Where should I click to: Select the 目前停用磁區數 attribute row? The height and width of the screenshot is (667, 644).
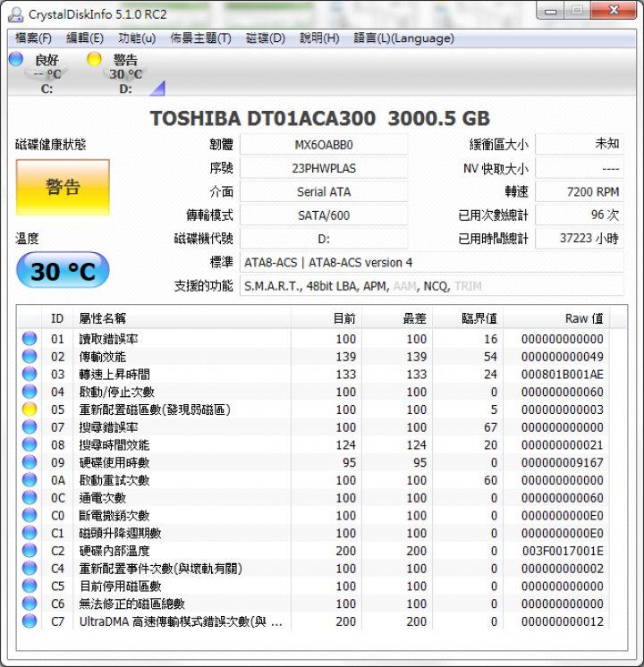(313, 586)
